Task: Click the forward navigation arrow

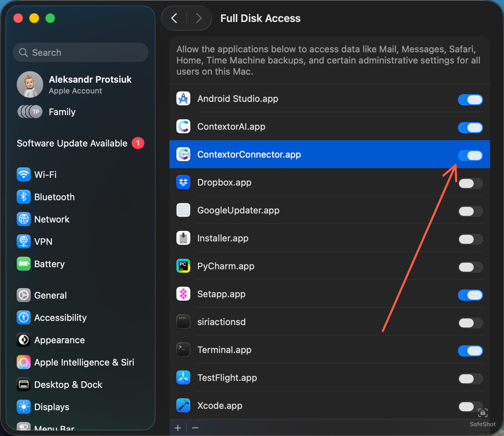Action: point(199,18)
